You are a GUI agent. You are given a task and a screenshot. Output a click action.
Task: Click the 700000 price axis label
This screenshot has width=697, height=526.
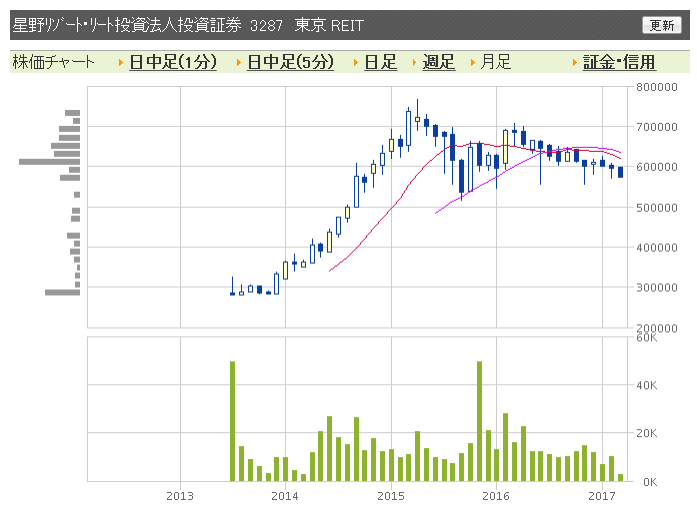click(657, 127)
